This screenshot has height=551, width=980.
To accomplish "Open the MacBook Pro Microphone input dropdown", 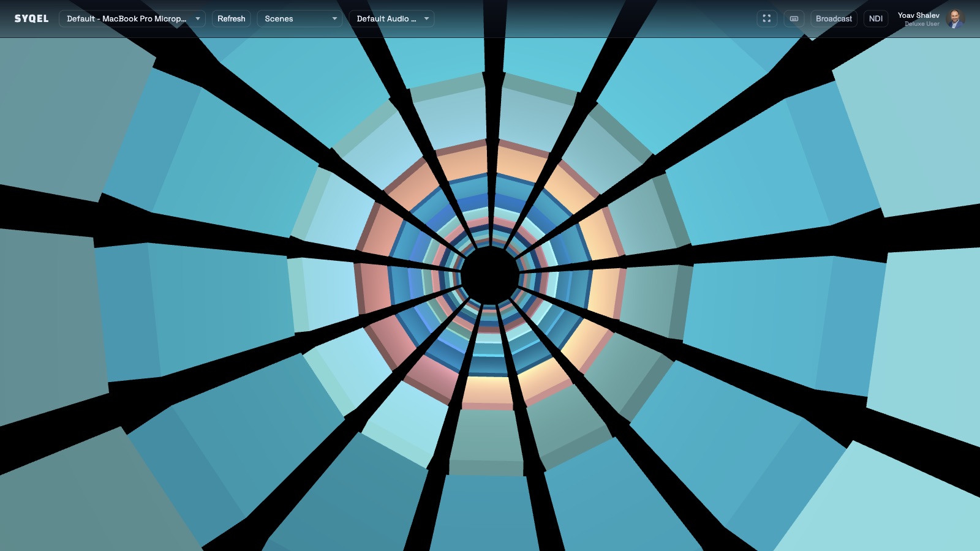I will click(x=132, y=18).
